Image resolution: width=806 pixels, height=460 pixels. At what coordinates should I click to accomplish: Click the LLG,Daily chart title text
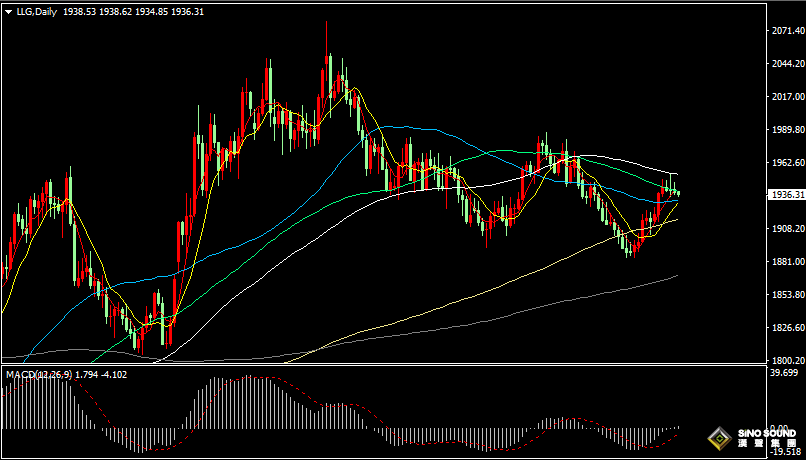[x=38, y=10]
